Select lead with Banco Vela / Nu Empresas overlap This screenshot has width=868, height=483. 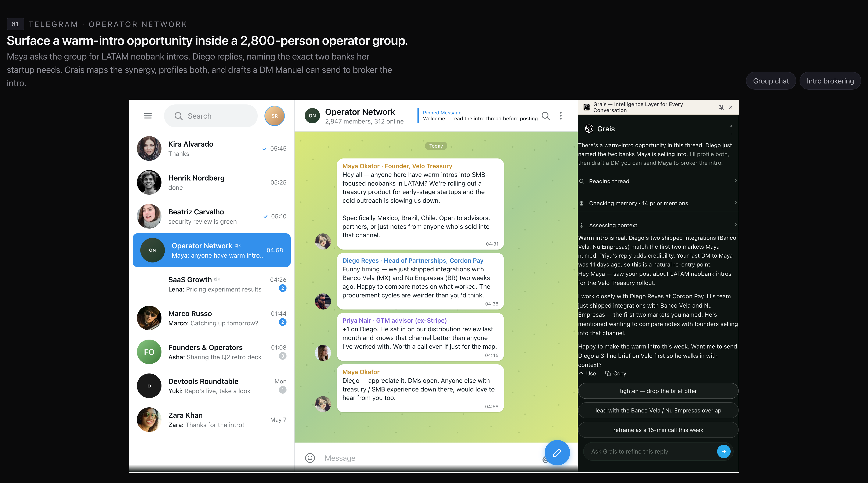[658, 411]
